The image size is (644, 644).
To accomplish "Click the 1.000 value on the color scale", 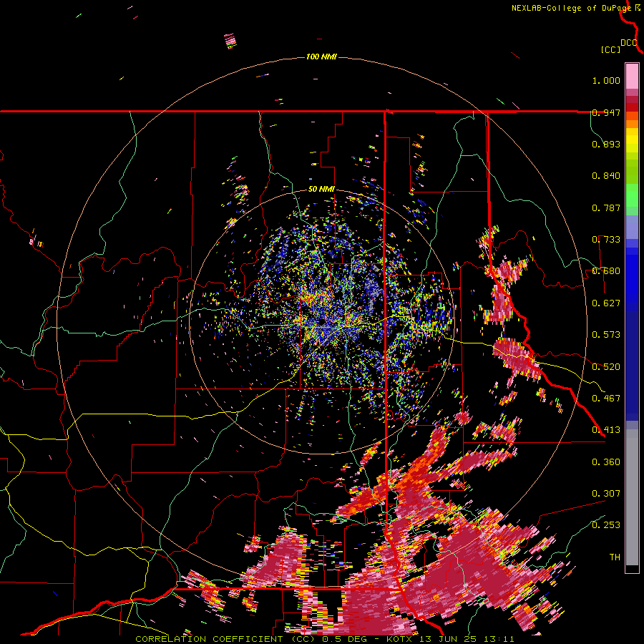I will [x=606, y=80].
